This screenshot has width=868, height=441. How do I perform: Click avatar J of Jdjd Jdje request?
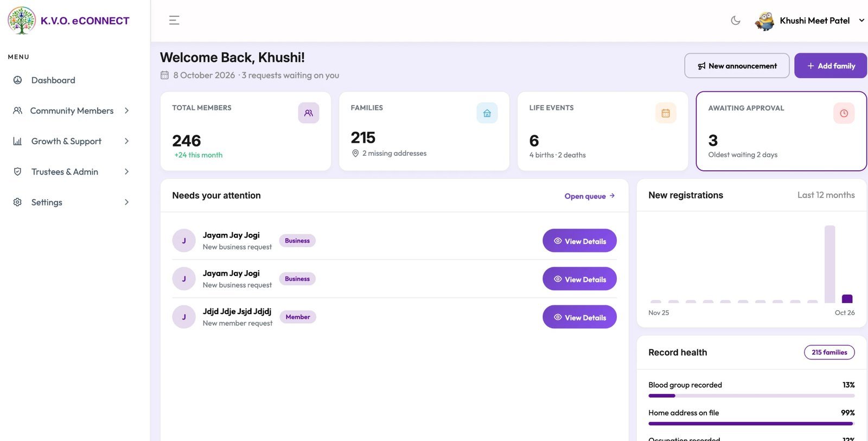[184, 317]
